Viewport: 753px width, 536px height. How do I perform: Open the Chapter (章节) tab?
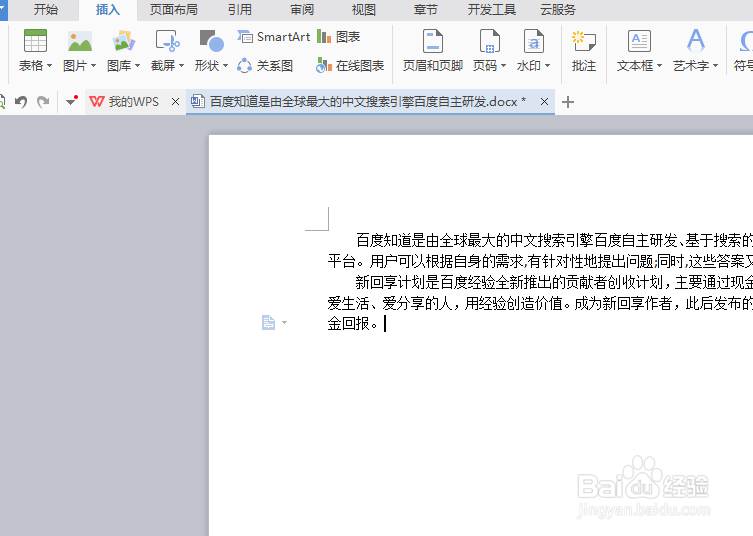(425, 10)
